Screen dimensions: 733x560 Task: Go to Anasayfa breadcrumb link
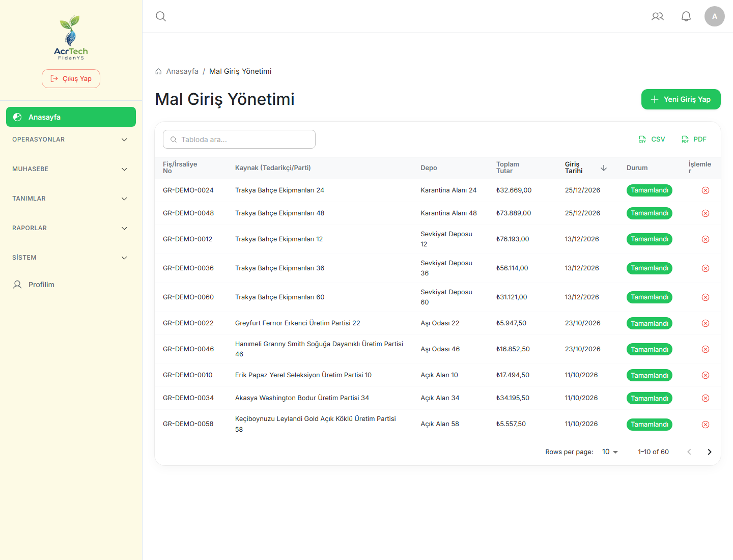182,71
